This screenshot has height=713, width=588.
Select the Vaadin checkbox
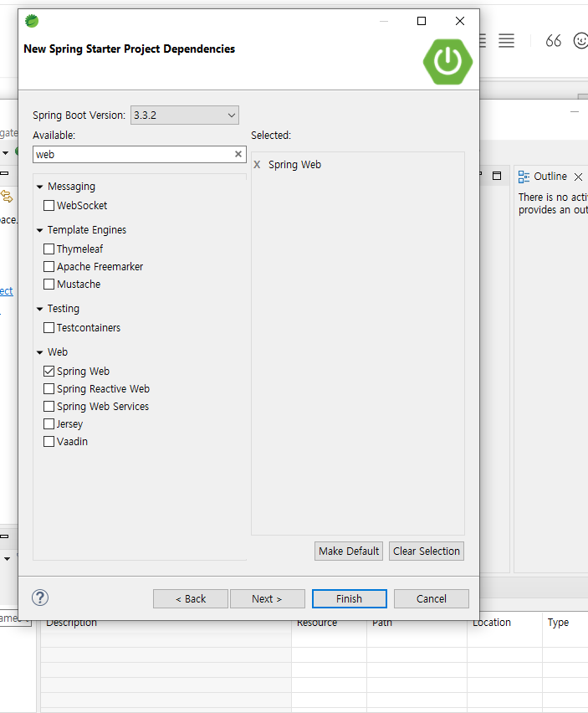click(x=49, y=442)
